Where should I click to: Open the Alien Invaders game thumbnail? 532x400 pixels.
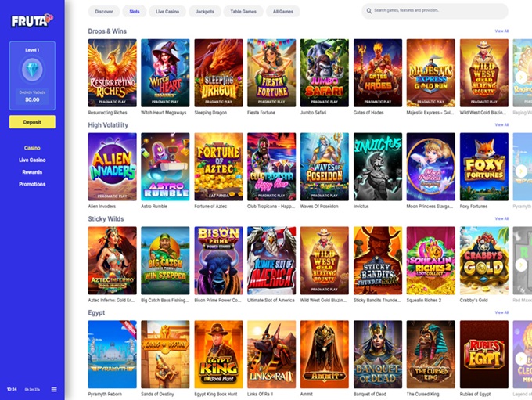click(113, 167)
